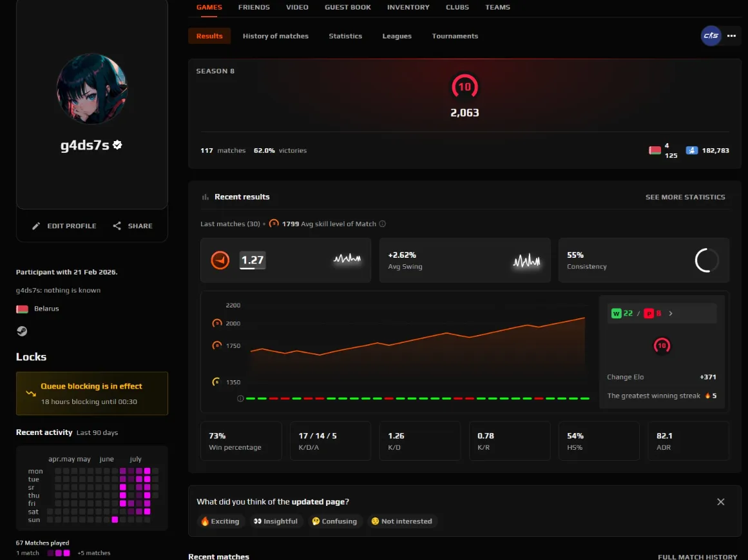The height and width of the screenshot is (560, 748).
Task: Open the GUEST BOOK tab
Action: coord(348,7)
